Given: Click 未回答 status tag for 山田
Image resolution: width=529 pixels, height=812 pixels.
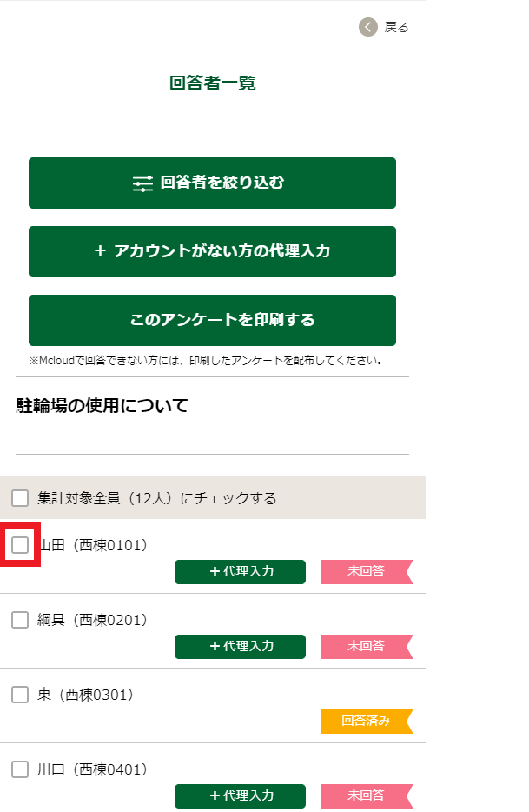Looking at the screenshot, I should point(366,572).
